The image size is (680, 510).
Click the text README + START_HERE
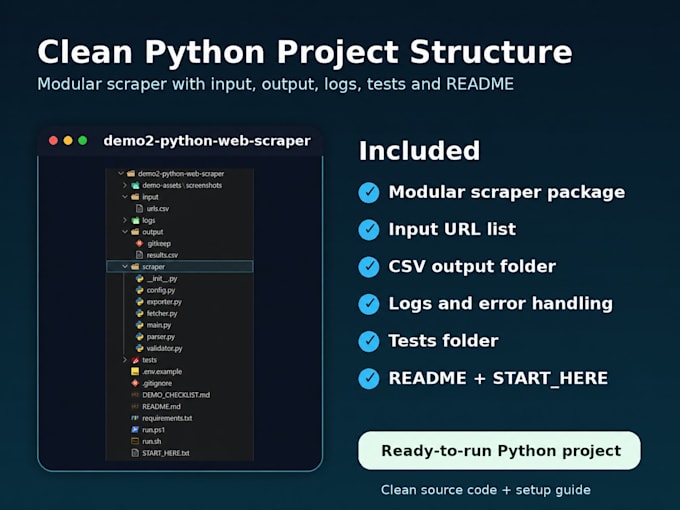pos(498,378)
